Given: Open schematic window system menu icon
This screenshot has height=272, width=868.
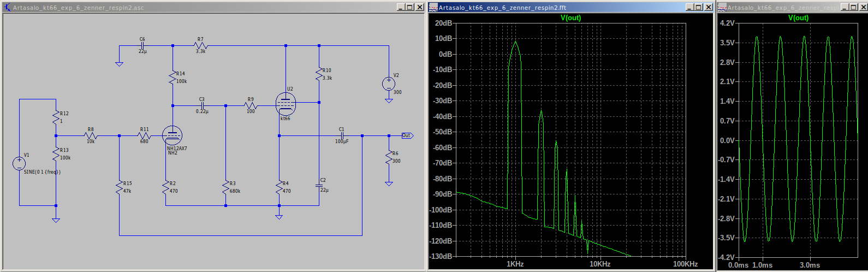Looking at the screenshot, I should click(x=8, y=8).
